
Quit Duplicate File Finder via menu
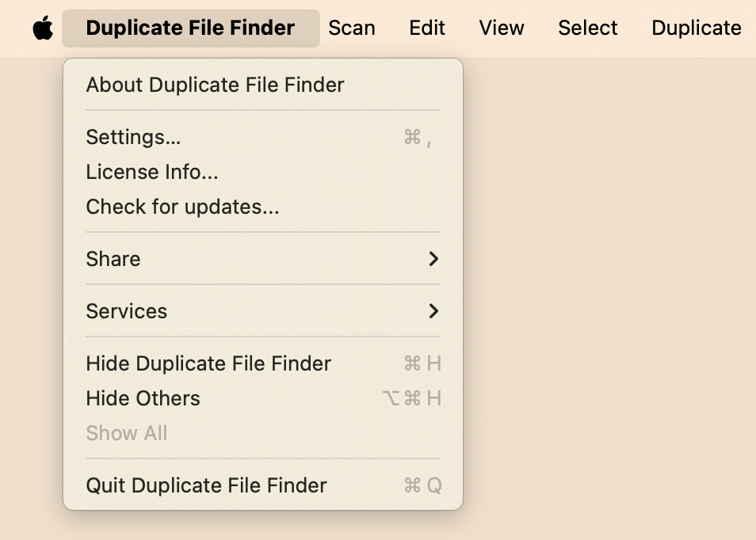click(x=206, y=485)
